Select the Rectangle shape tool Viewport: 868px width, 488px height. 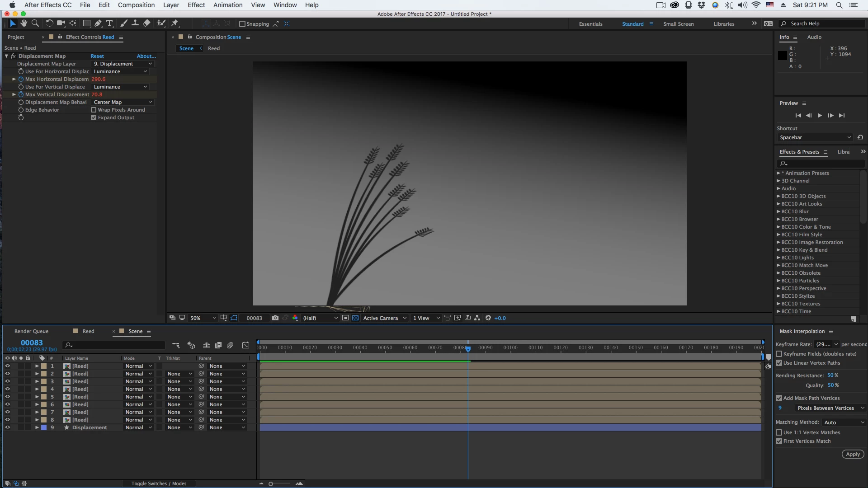86,23
